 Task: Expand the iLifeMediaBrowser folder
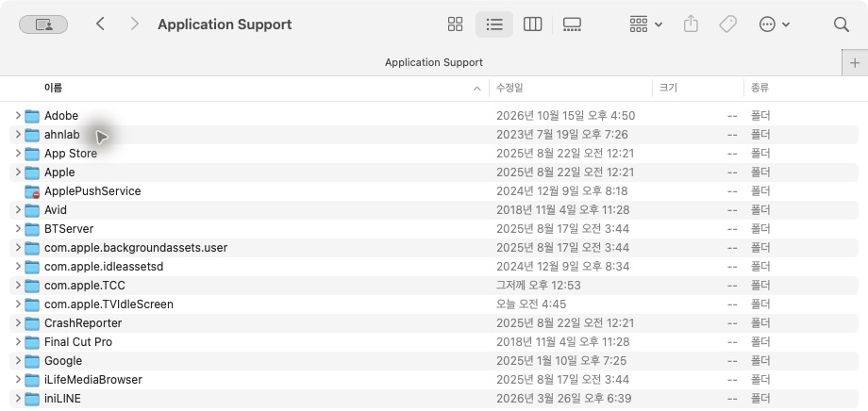click(x=18, y=380)
